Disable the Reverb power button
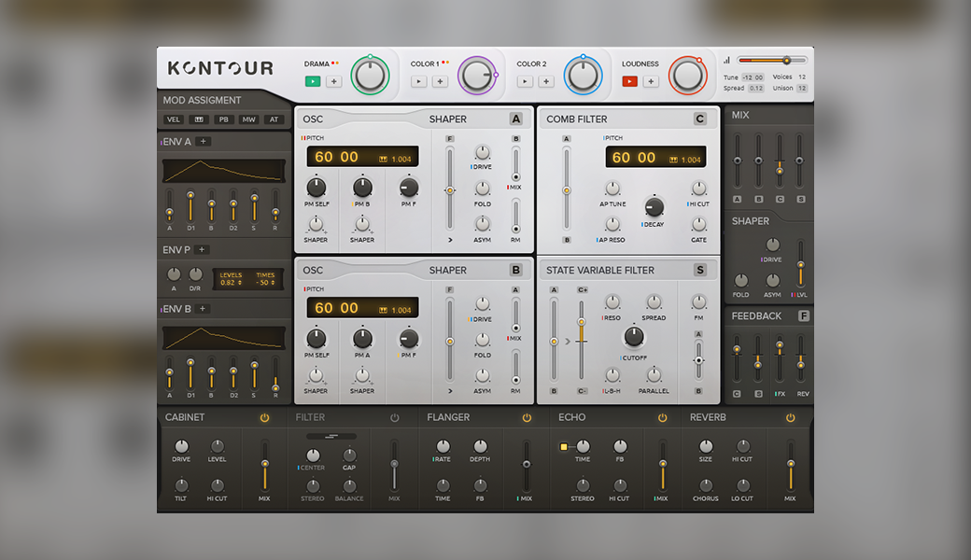The image size is (971, 560). pos(790,418)
